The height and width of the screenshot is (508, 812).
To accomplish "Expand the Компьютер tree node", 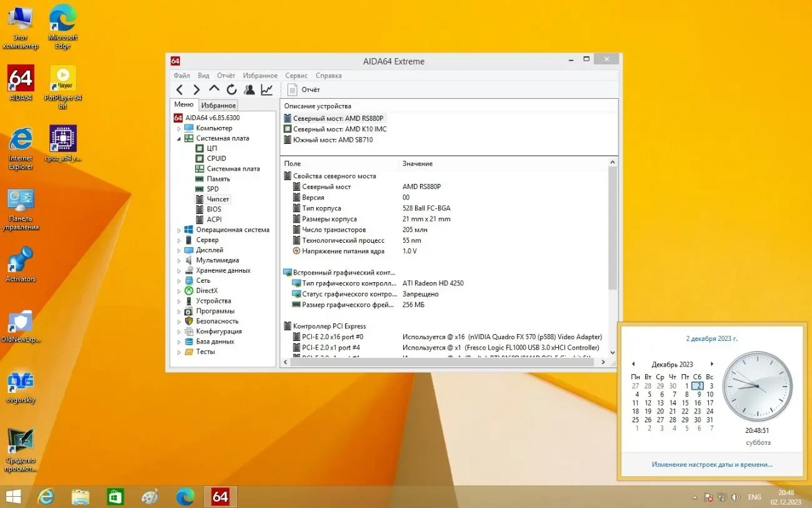I will (179, 128).
